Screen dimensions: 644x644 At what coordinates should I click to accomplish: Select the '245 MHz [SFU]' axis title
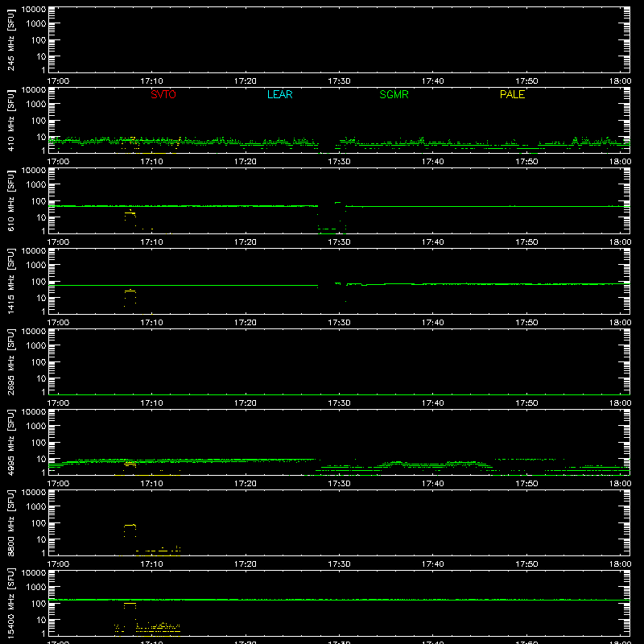pos(11,40)
